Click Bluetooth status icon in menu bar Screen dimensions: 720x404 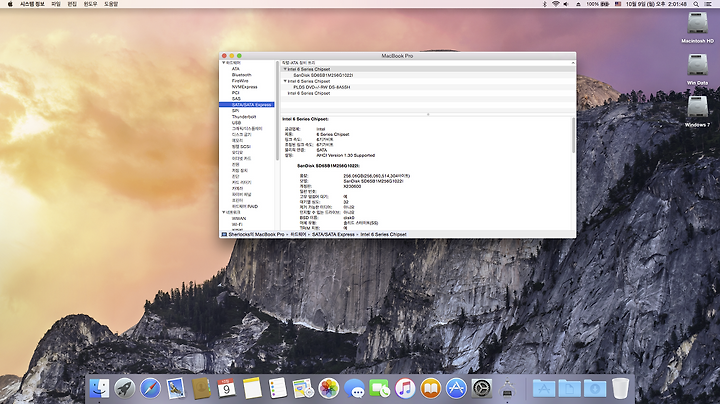(545, 4)
